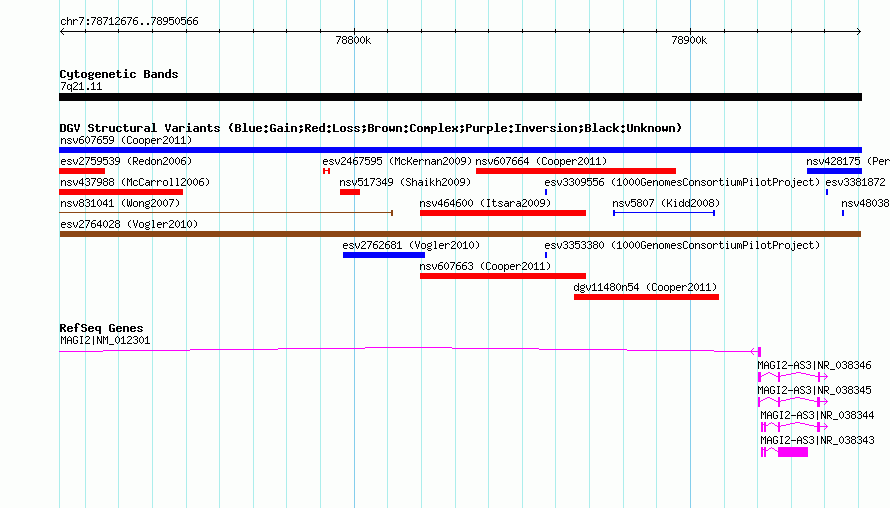Click the nsv607663 (Cooper2011) label

tap(485, 266)
